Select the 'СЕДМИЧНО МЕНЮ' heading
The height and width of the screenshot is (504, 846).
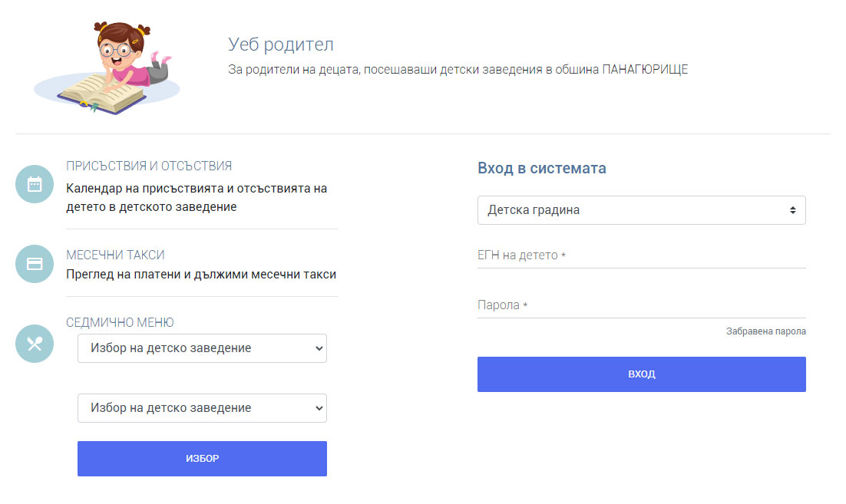(120, 322)
